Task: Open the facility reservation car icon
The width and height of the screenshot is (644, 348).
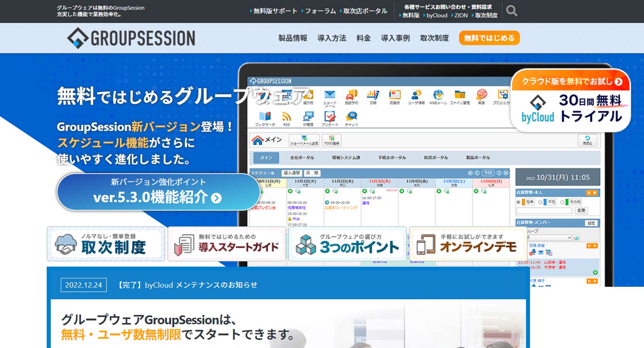Action: click(x=351, y=95)
